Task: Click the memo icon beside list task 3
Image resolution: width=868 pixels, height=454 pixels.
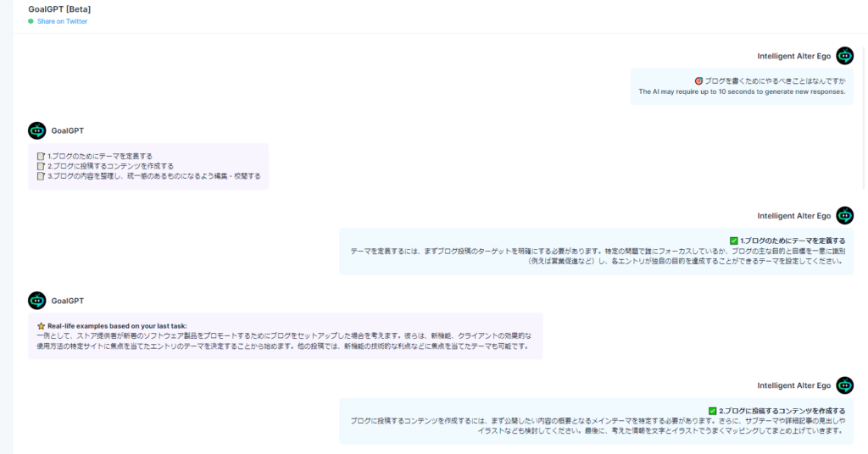Action: [x=41, y=176]
